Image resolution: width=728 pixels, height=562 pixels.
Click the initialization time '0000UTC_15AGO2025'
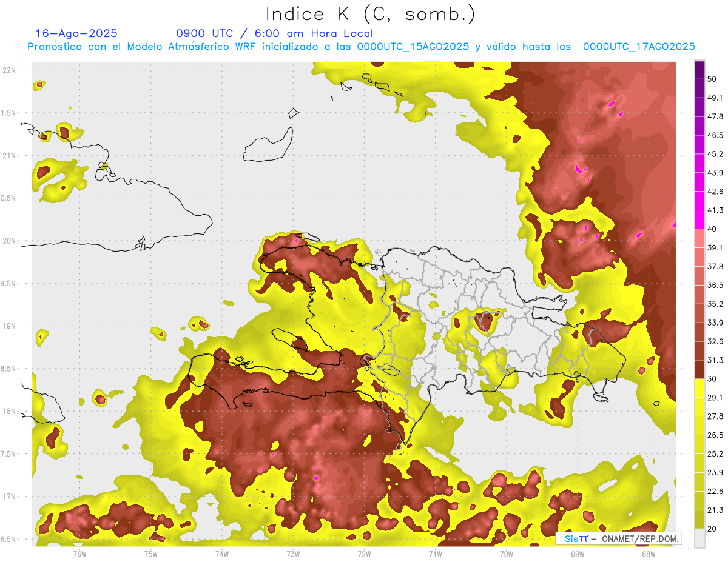coord(413,47)
